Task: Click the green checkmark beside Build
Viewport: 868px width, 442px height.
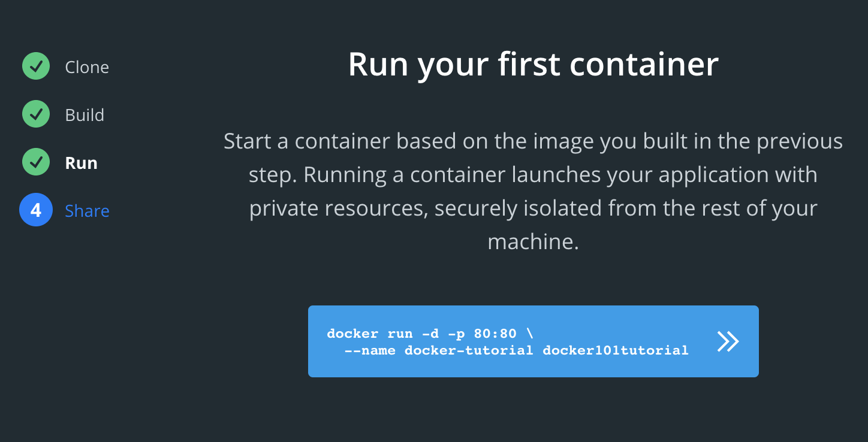Action: click(x=36, y=114)
